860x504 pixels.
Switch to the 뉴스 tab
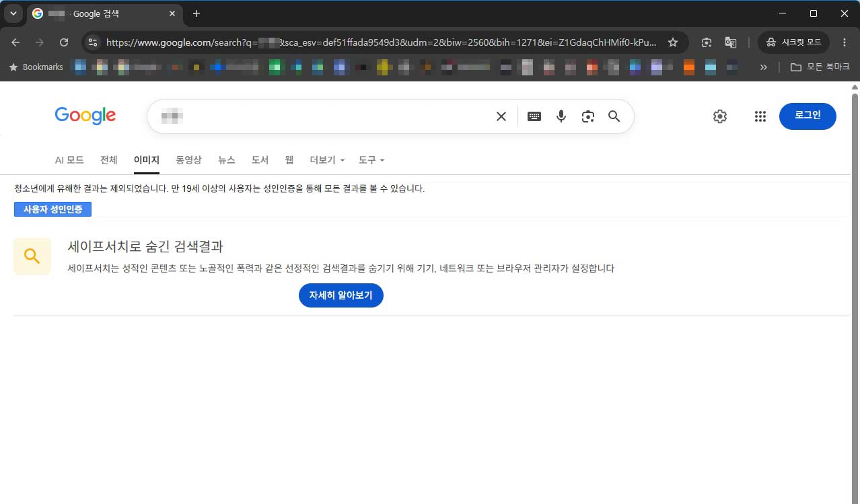click(227, 160)
